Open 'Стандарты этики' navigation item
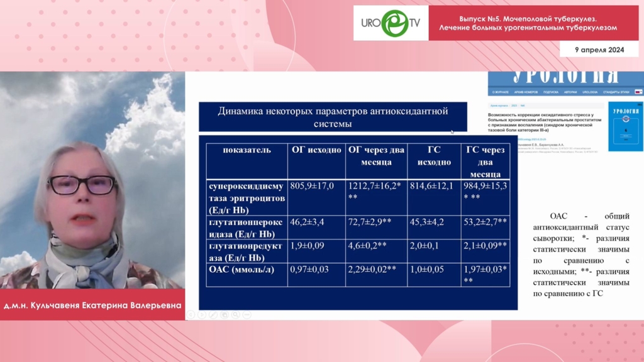Viewport: 644px width, 362px height. (616, 92)
